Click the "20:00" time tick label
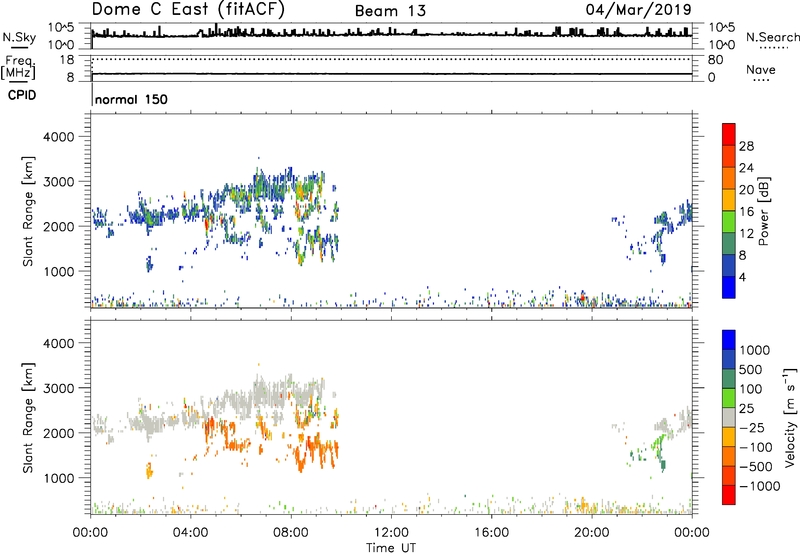The height and width of the screenshot is (554, 800). (x=591, y=533)
